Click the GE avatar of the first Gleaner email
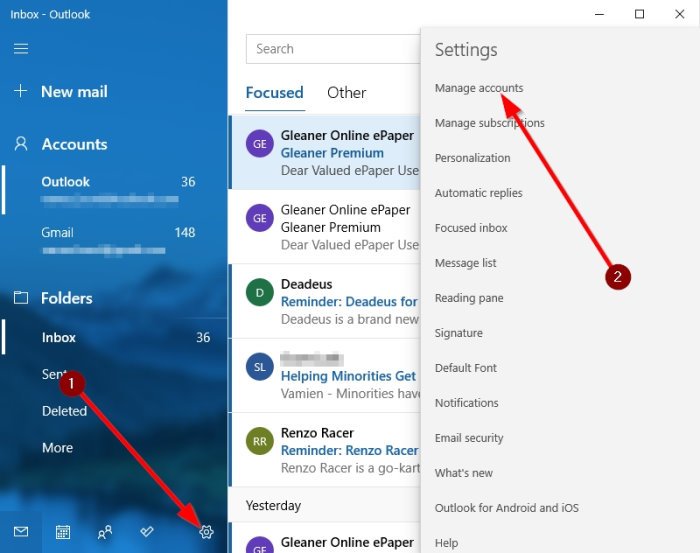The height and width of the screenshot is (553, 700). [259, 144]
